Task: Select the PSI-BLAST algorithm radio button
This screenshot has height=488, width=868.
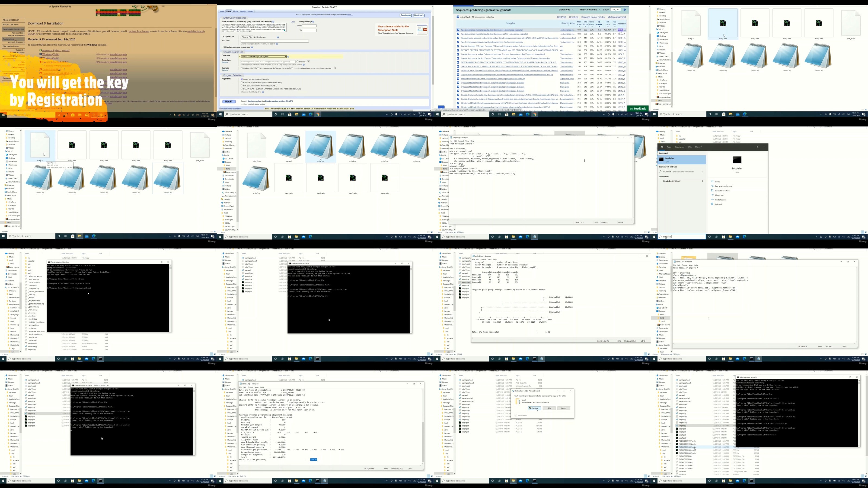Action: point(242,82)
